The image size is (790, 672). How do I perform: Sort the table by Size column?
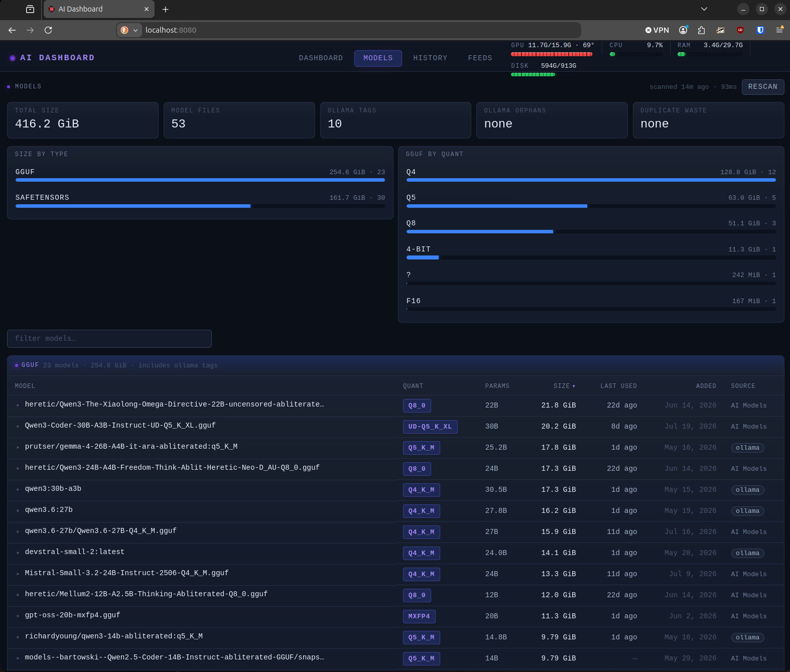[564, 386]
